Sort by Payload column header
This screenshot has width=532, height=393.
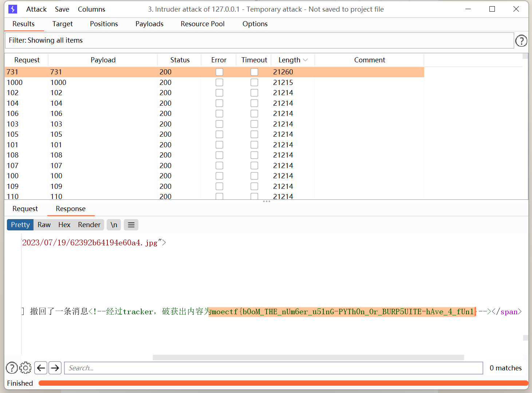[x=103, y=60]
